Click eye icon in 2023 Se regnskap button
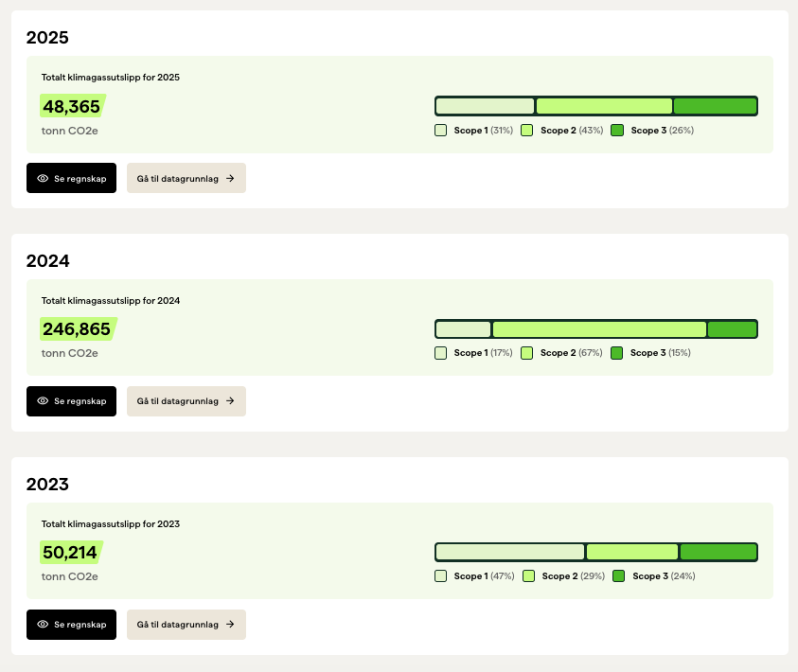Image resolution: width=798 pixels, height=672 pixels. [x=43, y=625]
